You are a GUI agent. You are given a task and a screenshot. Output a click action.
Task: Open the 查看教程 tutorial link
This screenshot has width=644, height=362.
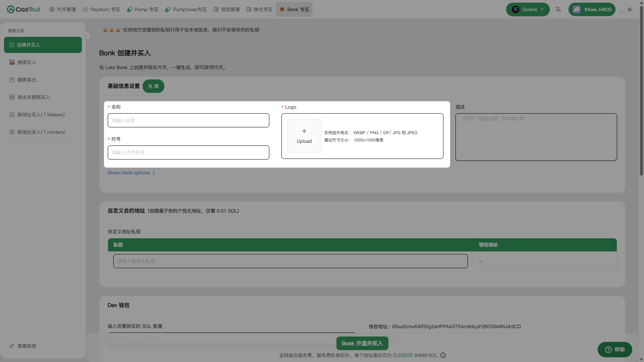pyautogui.click(x=23, y=346)
